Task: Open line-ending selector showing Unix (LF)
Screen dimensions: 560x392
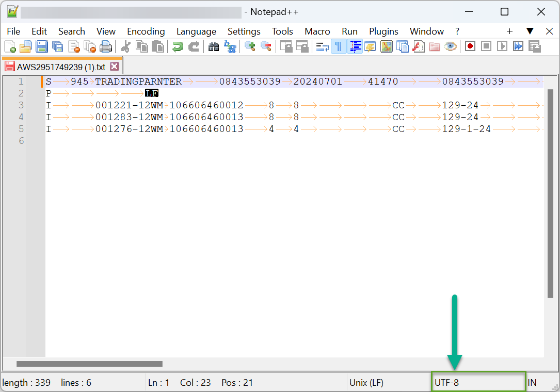Action: click(366, 382)
